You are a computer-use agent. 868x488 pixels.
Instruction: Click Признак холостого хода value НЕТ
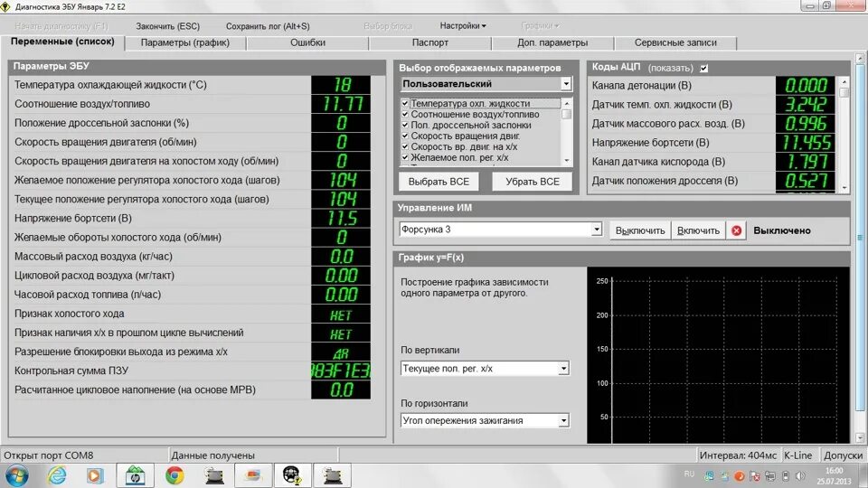pos(341,314)
